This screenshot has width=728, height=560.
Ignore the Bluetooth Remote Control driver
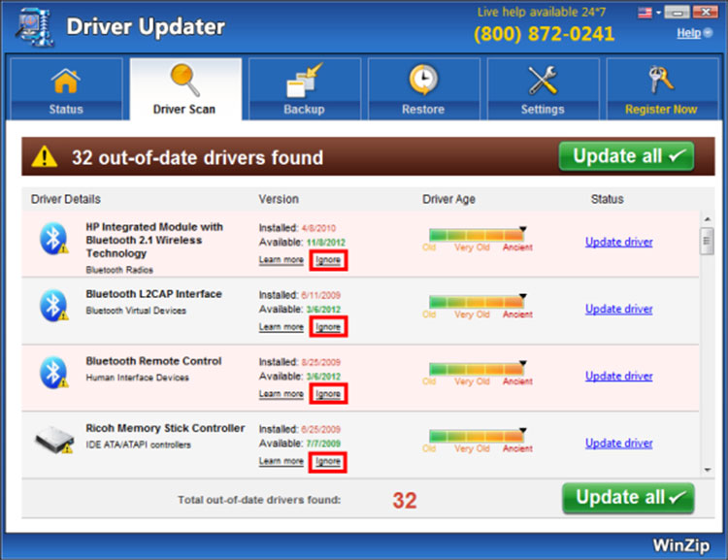coord(328,394)
